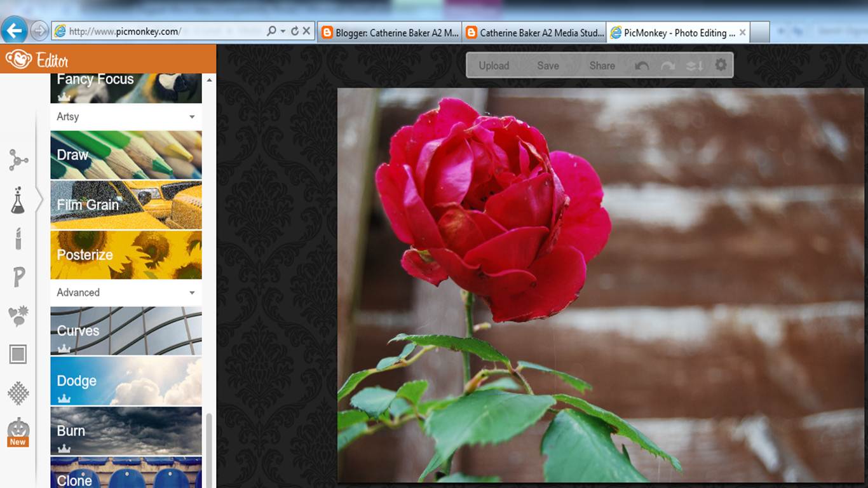The image size is (868, 488).
Task: Open the Frames square icon
Action: click(18, 355)
